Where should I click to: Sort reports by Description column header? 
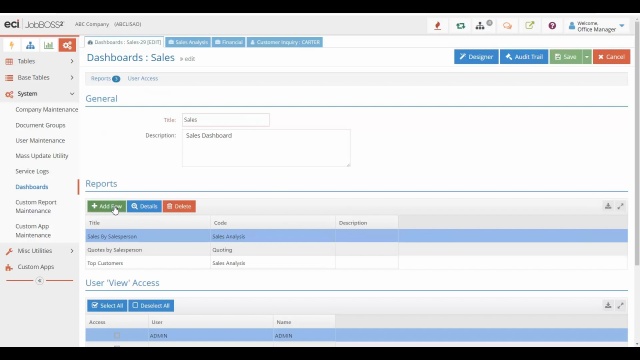pyautogui.click(x=367, y=223)
